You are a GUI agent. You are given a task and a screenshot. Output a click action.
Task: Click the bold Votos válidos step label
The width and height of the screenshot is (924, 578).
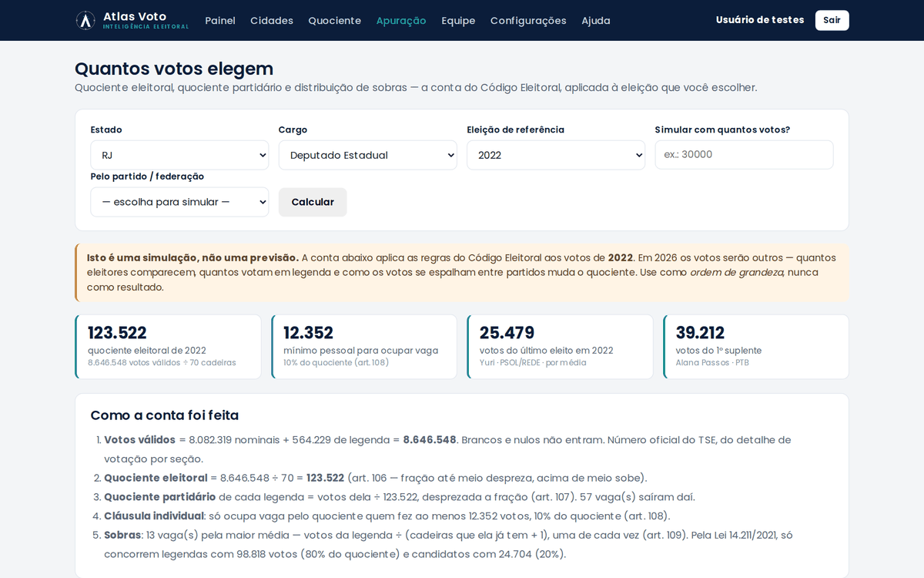pos(140,440)
